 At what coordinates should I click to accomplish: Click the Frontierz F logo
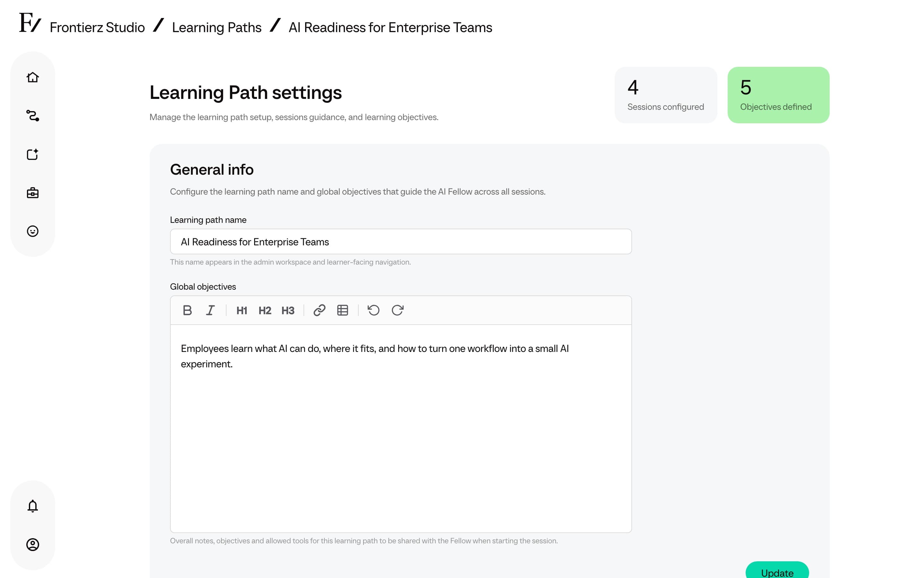click(30, 22)
